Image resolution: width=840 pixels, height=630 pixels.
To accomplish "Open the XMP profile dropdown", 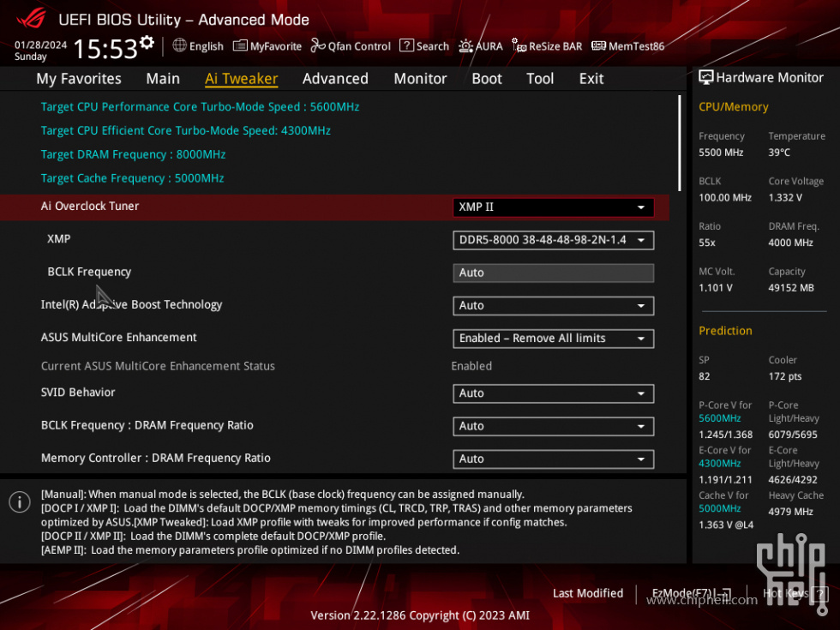I will click(x=553, y=240).
